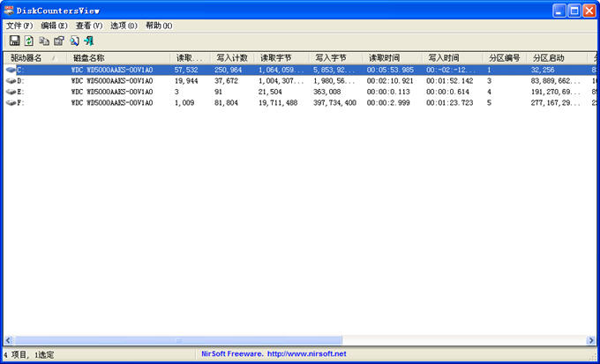Image resolution: width=600 pixels, height=364 pixels.
Task: Open the 编辑(E) menu
Action: click(54, 26)
